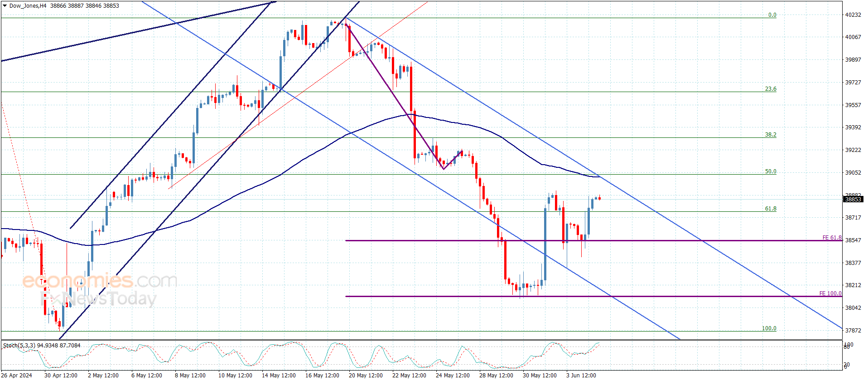868x381 pixels.
Task: Select the 0.0 Fibonacci level label
Action: pos(772,15)
